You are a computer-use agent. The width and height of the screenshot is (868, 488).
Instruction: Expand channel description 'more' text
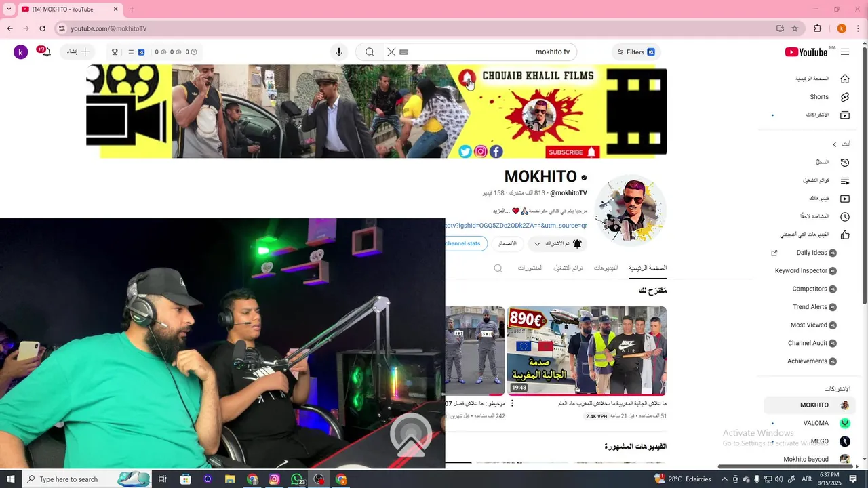click(x=500, y=211)
